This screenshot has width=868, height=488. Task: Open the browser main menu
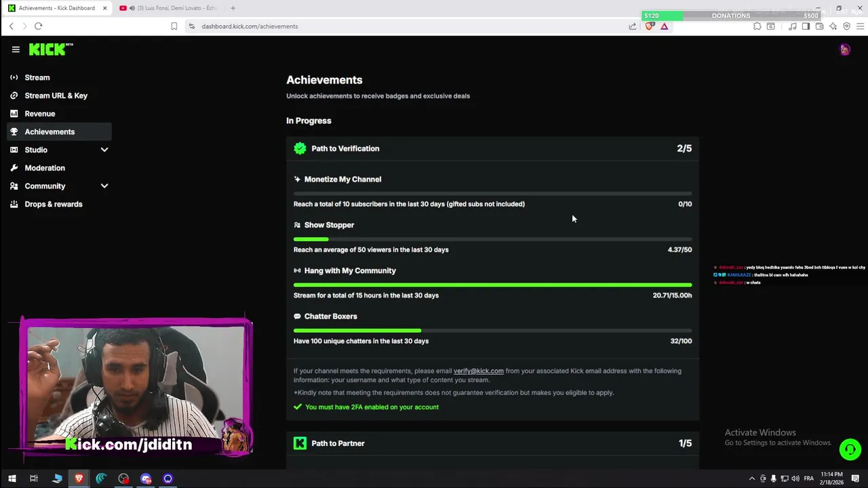pyautogui.click(x=861, y=26)
